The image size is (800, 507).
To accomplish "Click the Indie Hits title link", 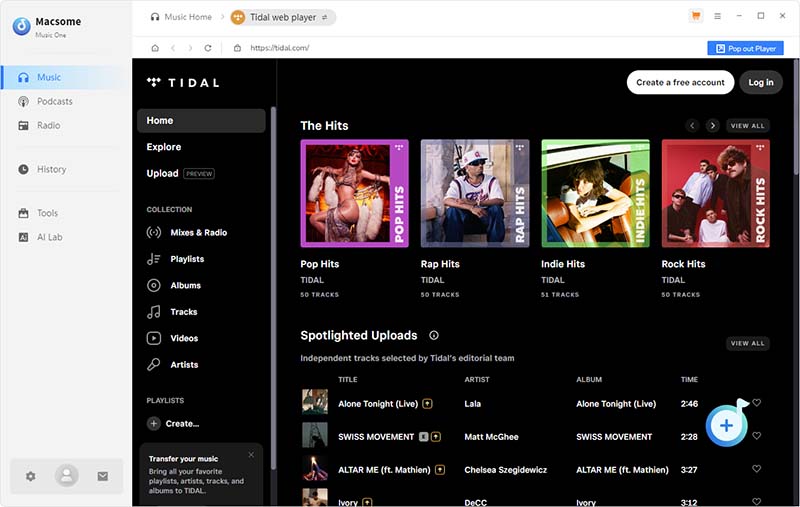I will (x=563, y=264).
